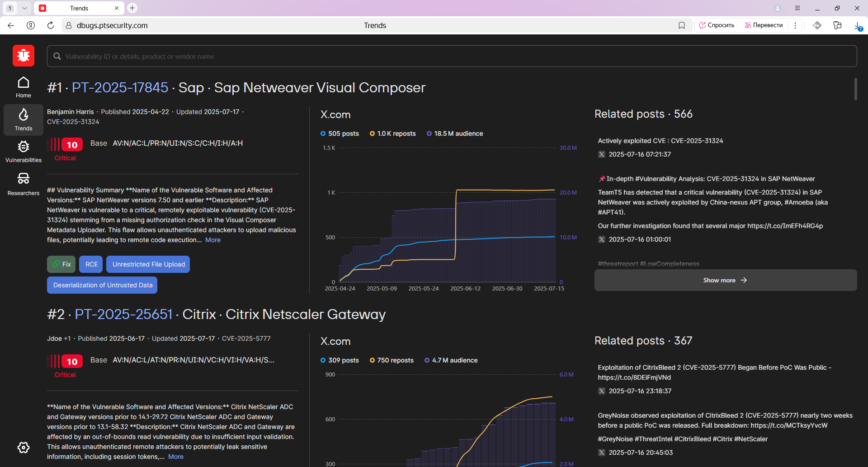Open PT-2025-17845 vulnerability link
Viewport: 868px width, 467px height.
(x=120, y=87)
